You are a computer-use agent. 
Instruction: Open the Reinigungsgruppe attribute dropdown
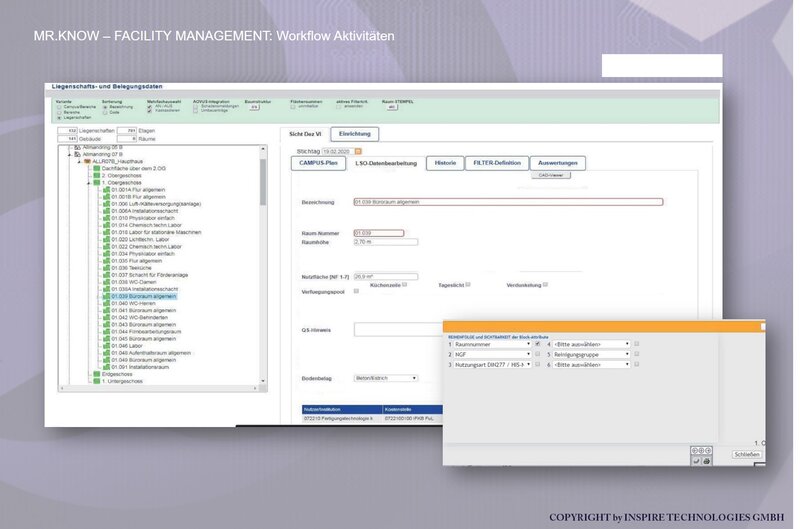(x=592, y=355)
